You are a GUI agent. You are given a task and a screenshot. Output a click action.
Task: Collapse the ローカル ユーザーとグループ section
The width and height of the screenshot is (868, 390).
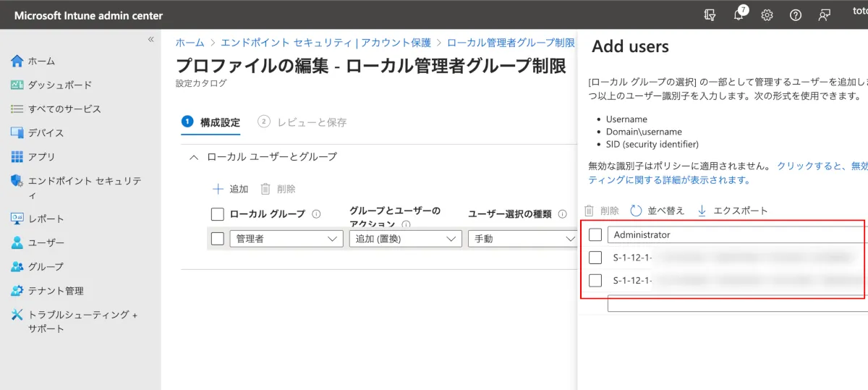194,156
